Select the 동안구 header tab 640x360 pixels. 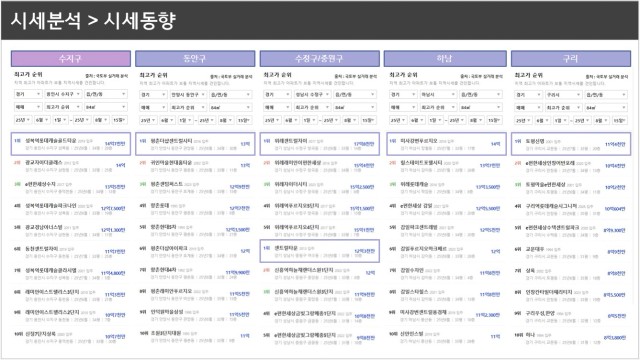195,58
